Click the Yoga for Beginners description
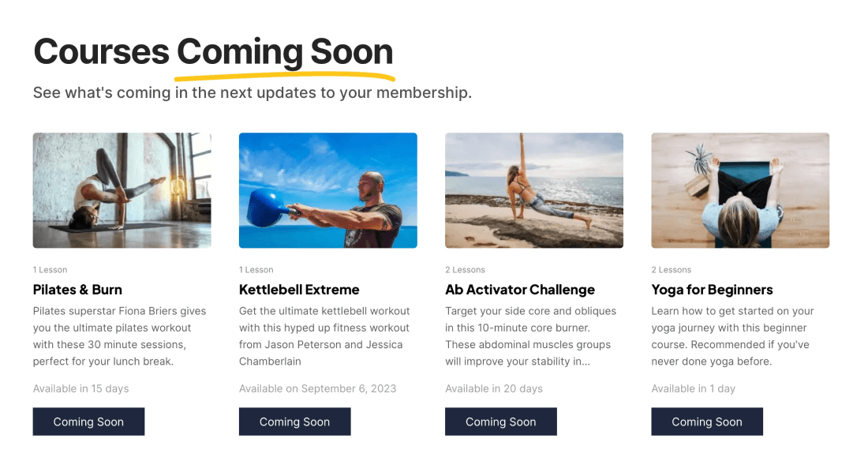868x476 pixels. point(733,336)
